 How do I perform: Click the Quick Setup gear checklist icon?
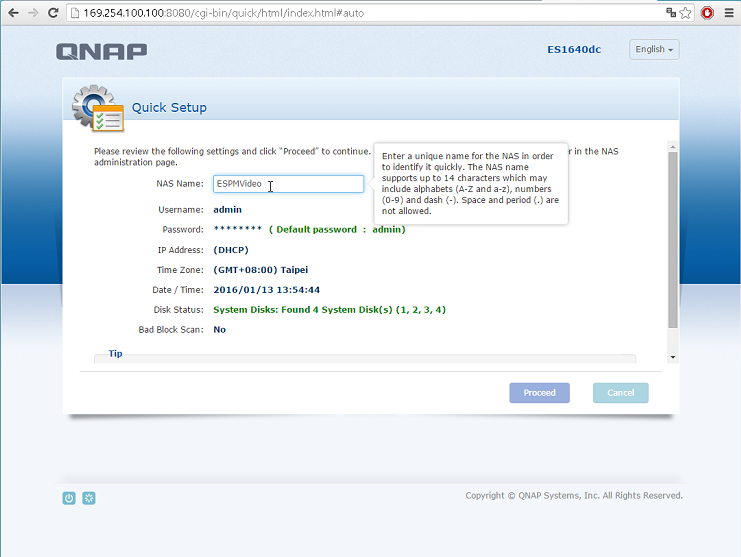click(x=98, y=108)
